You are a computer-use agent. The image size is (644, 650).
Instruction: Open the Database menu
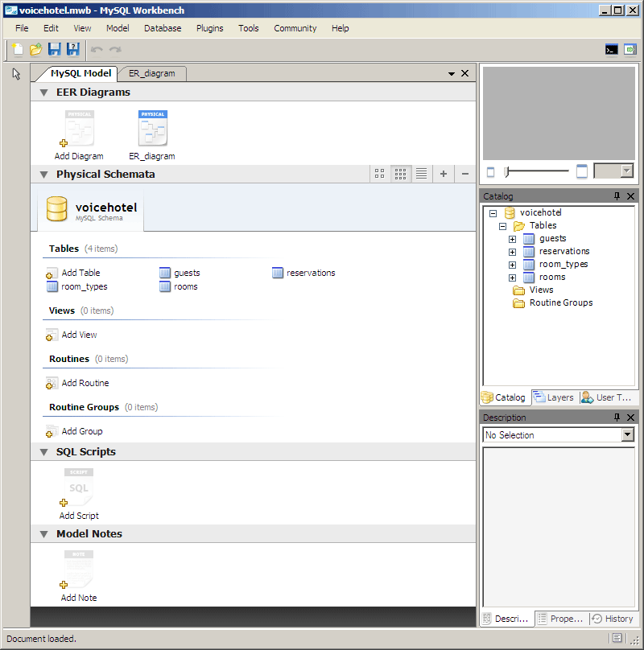pos(163,28)
